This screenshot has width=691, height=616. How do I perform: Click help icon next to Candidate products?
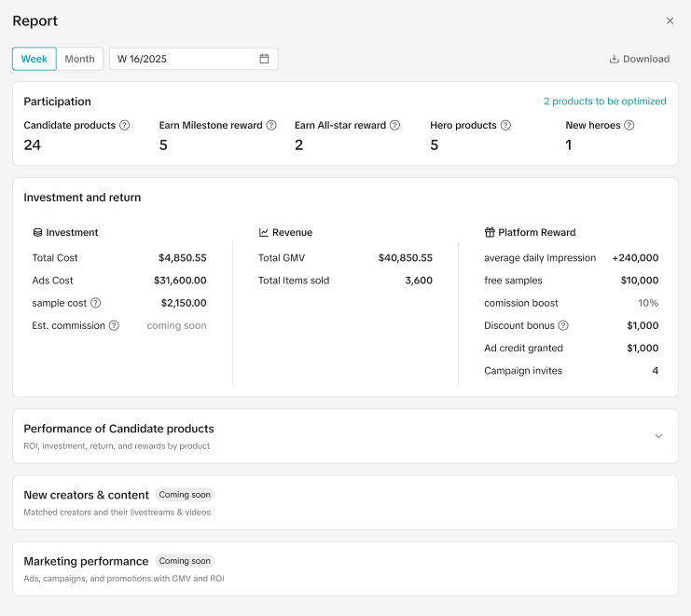coord(125,125)
